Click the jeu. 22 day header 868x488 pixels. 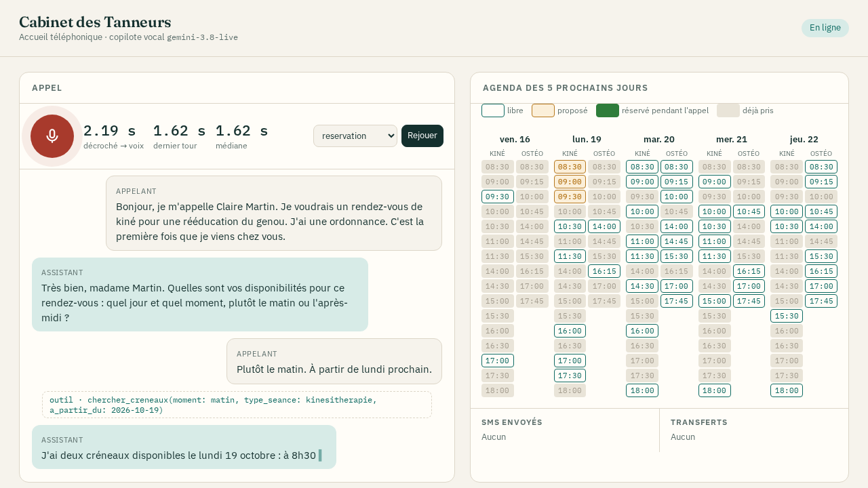pyautogui.click(x=804, y=139)
